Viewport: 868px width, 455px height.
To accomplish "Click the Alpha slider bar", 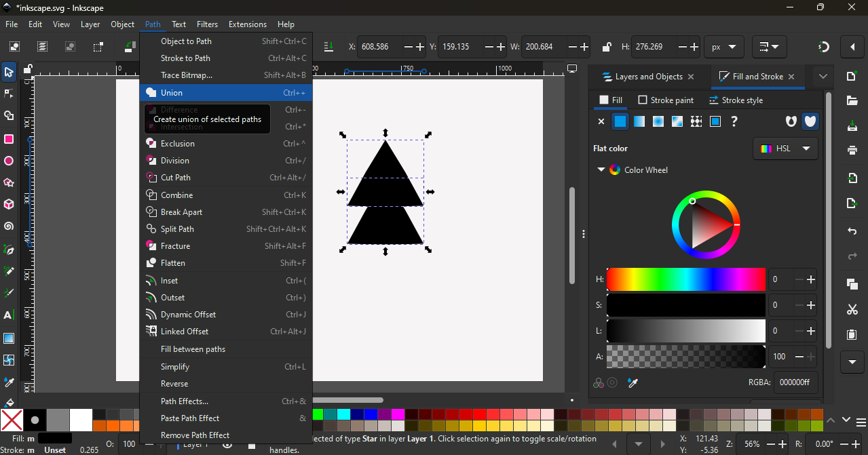I will tap(686, 357).
